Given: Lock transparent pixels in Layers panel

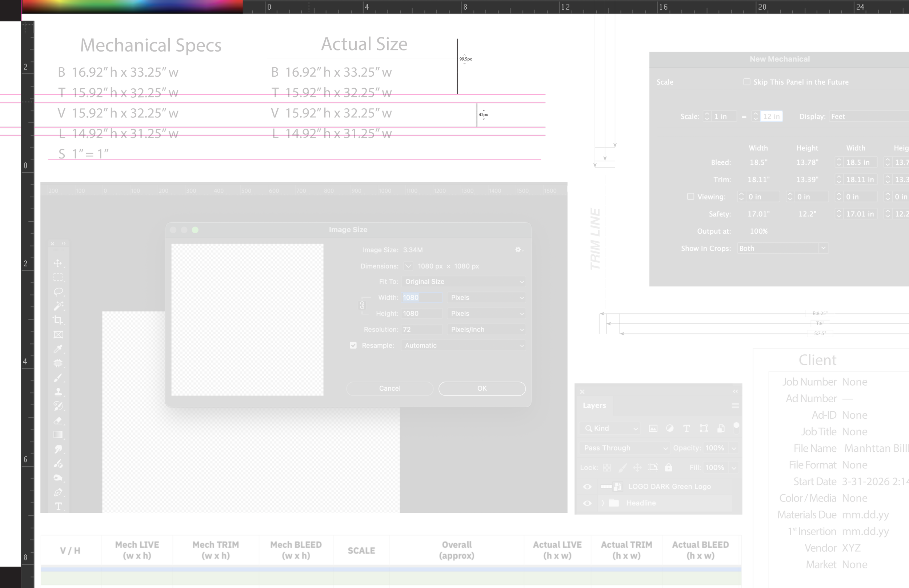Looking at the screenshot, I should (x=606, y=467).
